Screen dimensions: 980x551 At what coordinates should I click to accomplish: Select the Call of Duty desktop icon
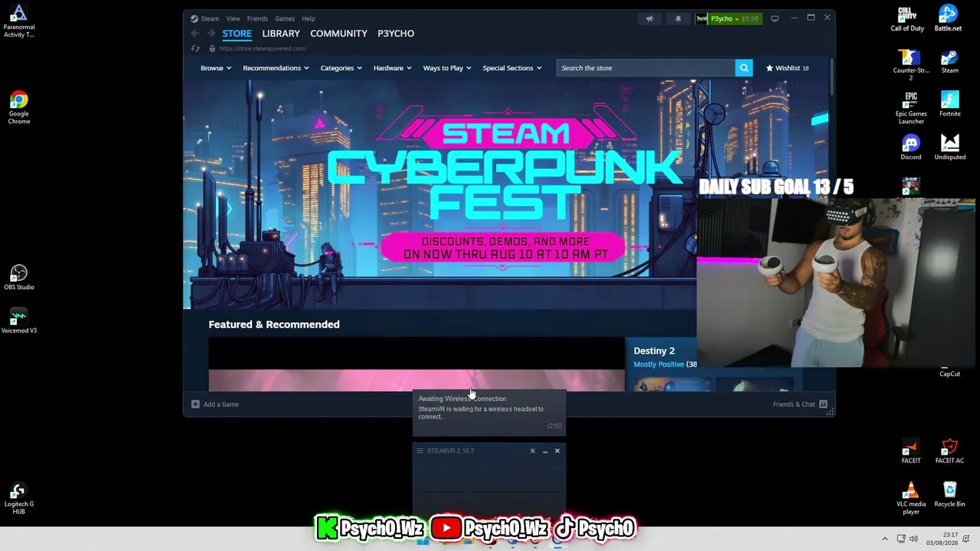pyautogui.click(x=907, y=18)
